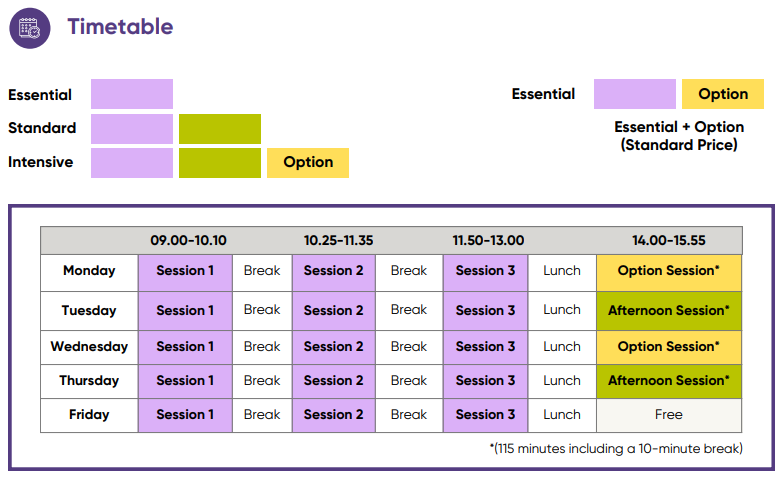Click the 11.50-13.00 time column header
The height and width of the screenshot is (478, 778).
point(488,240)
